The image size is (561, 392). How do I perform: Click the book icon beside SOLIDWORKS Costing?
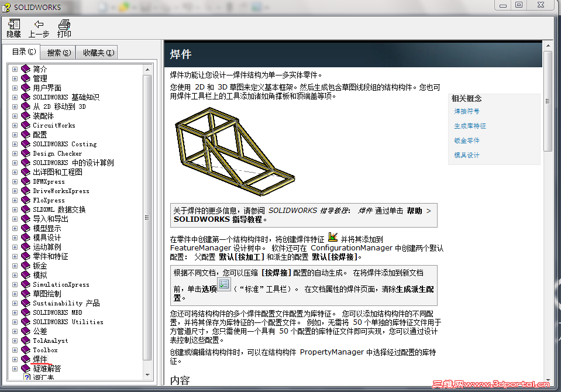(26, 144)
